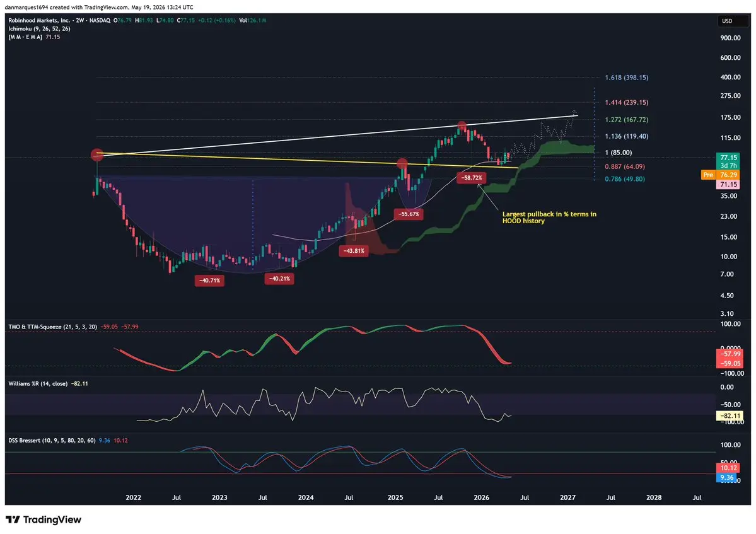Click the red 10.12 DSS Bressert axis tag

728,468
